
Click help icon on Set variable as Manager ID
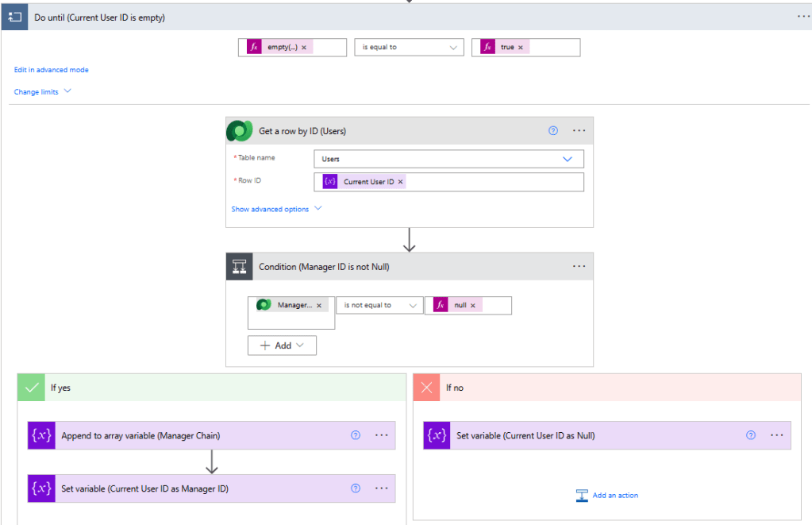click(x=356, y=488)
